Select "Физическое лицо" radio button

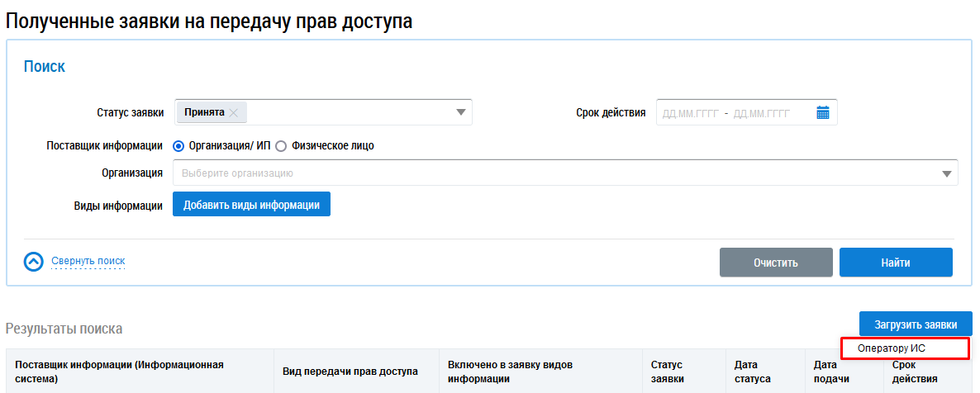(281, 146)
